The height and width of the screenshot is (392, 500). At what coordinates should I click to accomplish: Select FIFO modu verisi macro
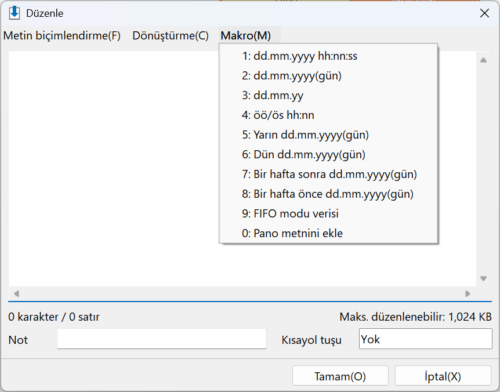pos(328,213)
